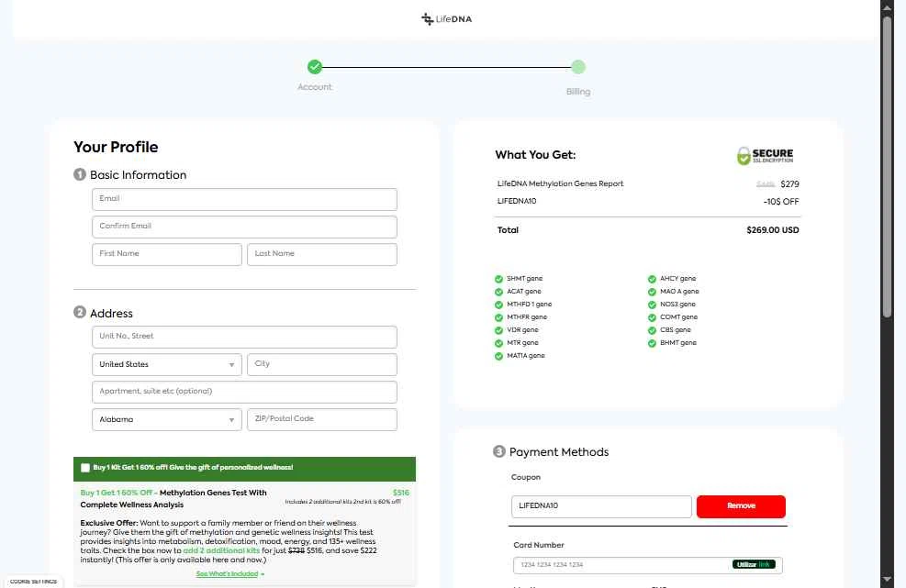Click the Confirm Email input field

click(x=244, y=227)
